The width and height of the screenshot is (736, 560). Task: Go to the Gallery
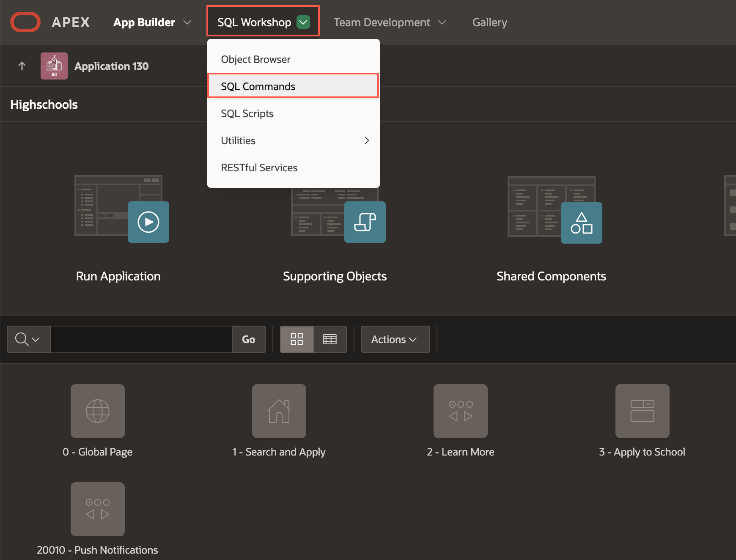[489, 22]
